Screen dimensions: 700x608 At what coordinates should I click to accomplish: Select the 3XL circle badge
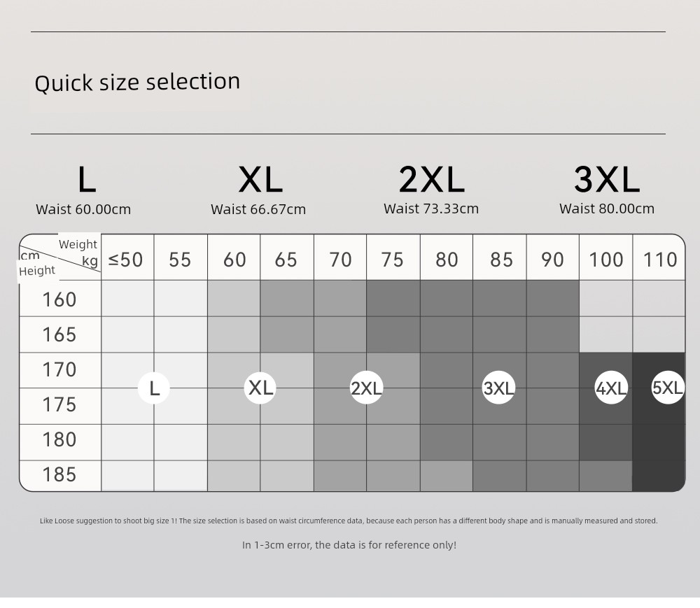(x=498, y=388)
